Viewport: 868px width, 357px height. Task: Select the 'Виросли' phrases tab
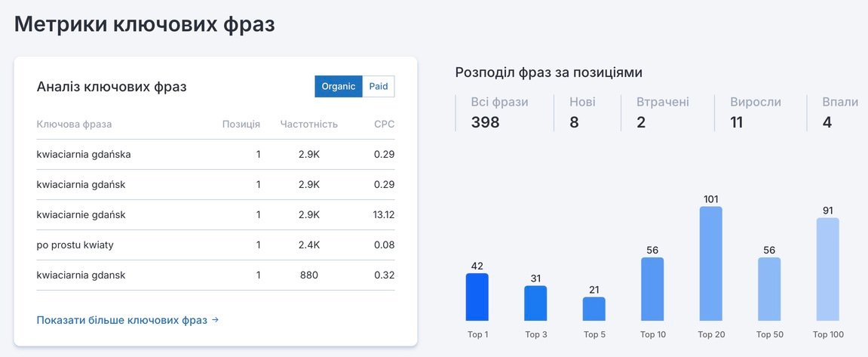click(x=756, y=113)
